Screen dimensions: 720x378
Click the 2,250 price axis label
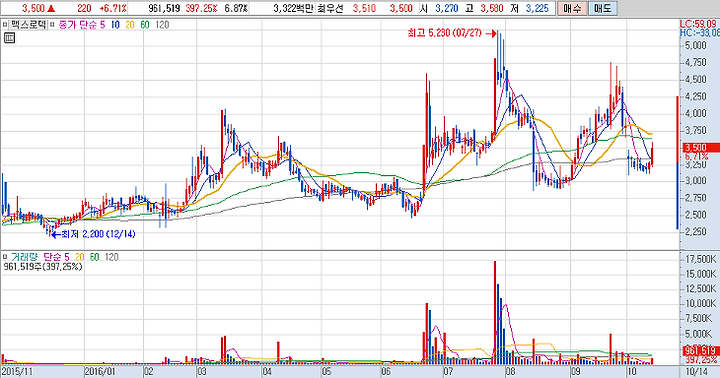point(696,231)
